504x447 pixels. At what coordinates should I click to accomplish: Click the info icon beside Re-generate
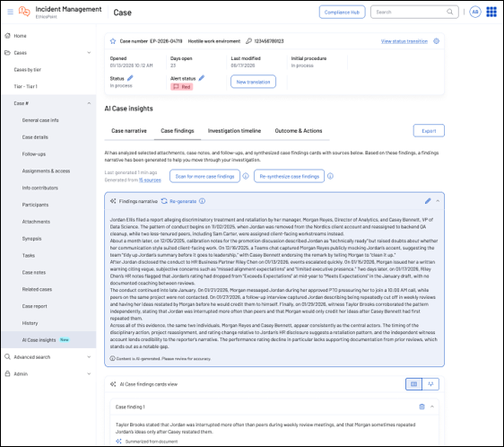click(x=202, y=201)
